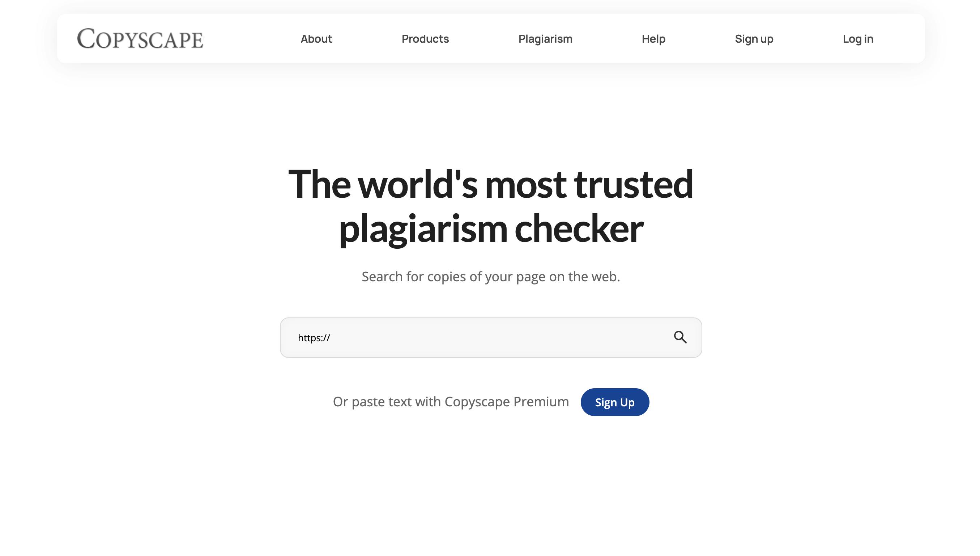The image size is (980, 556).
Task: Select the URL input field
Action: [x=490, y=337]
